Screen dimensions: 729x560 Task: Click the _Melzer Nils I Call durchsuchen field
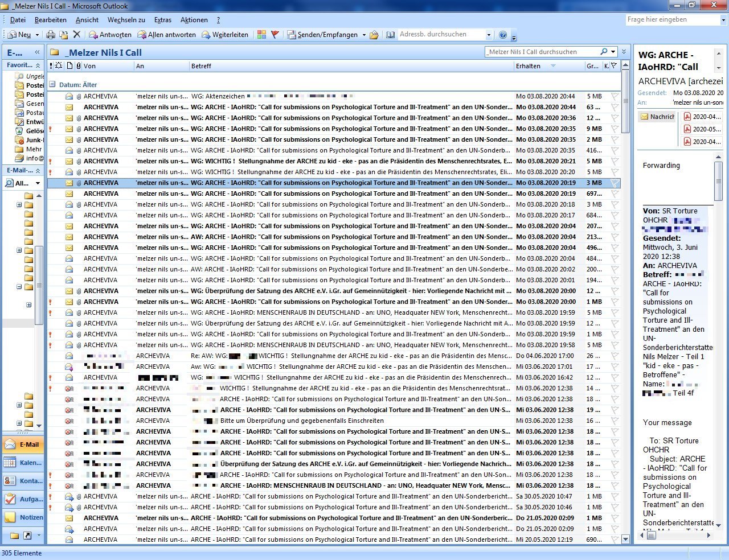(x=542, y=52)
